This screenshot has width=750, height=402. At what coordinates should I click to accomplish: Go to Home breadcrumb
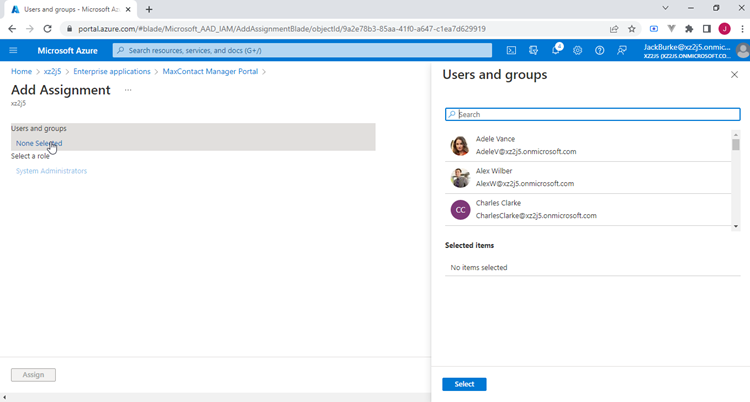(22, 71)
